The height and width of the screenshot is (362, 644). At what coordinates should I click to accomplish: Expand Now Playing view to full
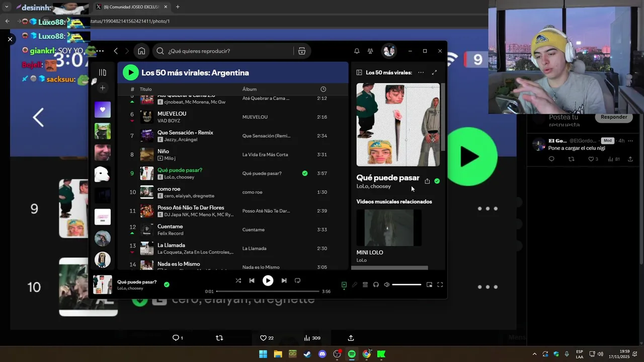[434, 72]
